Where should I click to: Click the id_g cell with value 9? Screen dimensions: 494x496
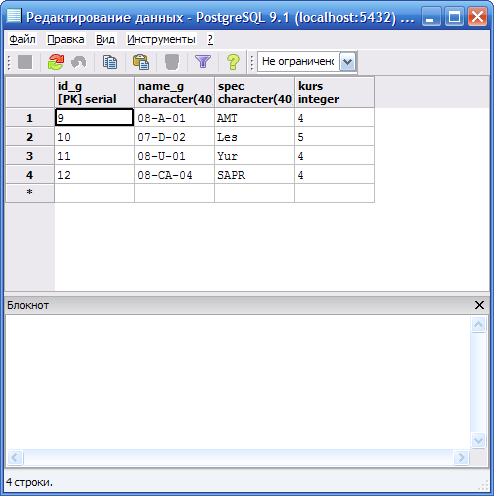tap(95, 117)
